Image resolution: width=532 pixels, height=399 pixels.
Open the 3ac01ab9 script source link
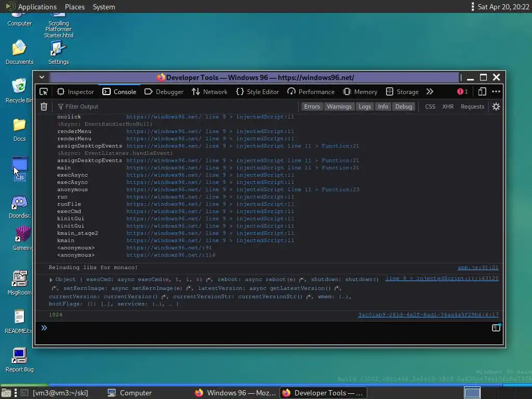[x=428, y=315]
